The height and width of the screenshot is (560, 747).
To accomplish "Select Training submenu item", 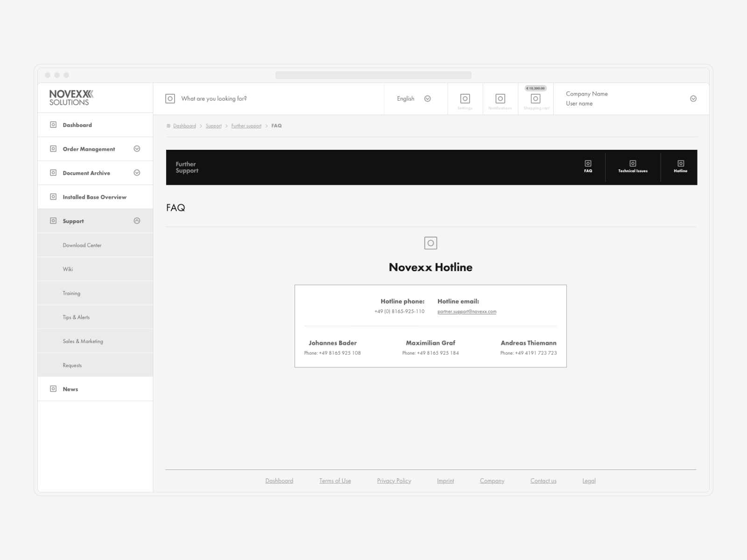I will click(x=95, y=293).
